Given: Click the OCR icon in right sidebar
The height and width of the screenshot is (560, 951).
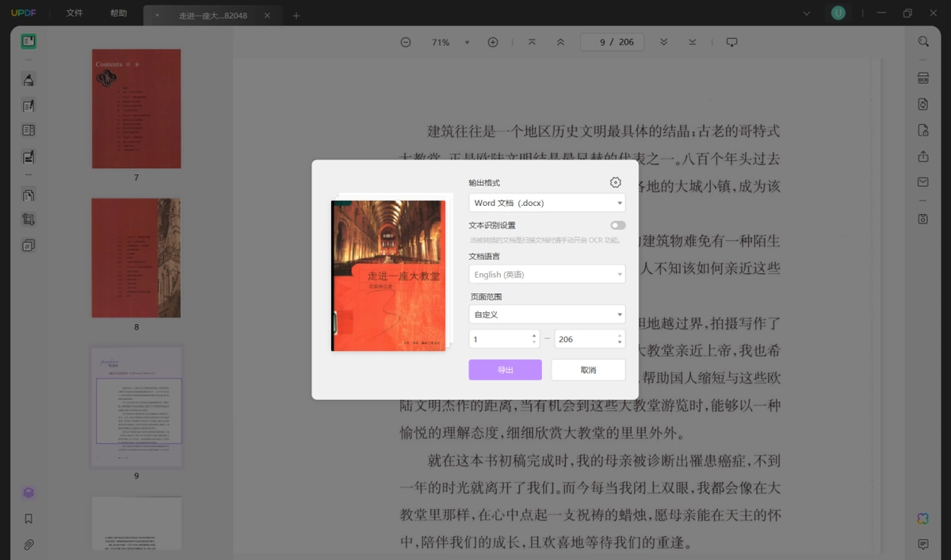Looking at the screenshot, I should 923,78.
